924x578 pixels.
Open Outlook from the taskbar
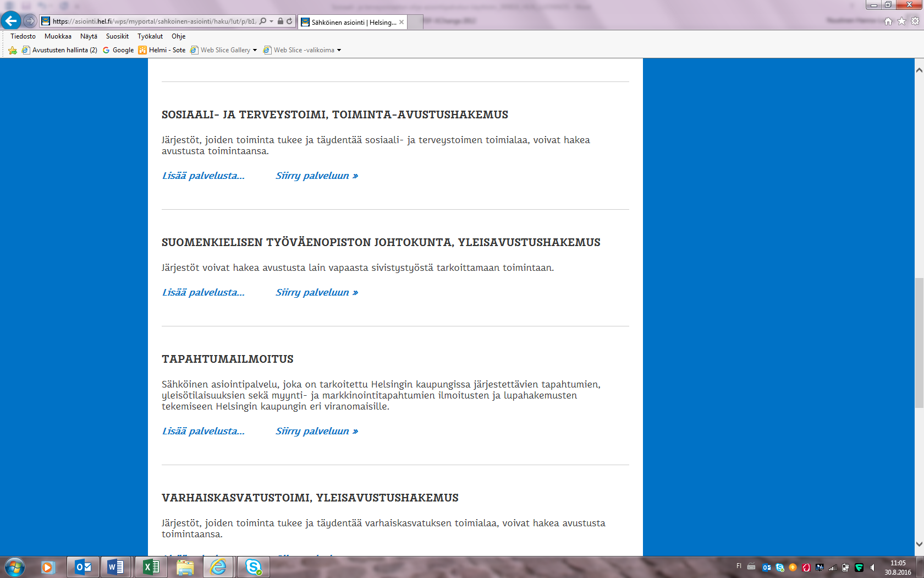(82, 567)
